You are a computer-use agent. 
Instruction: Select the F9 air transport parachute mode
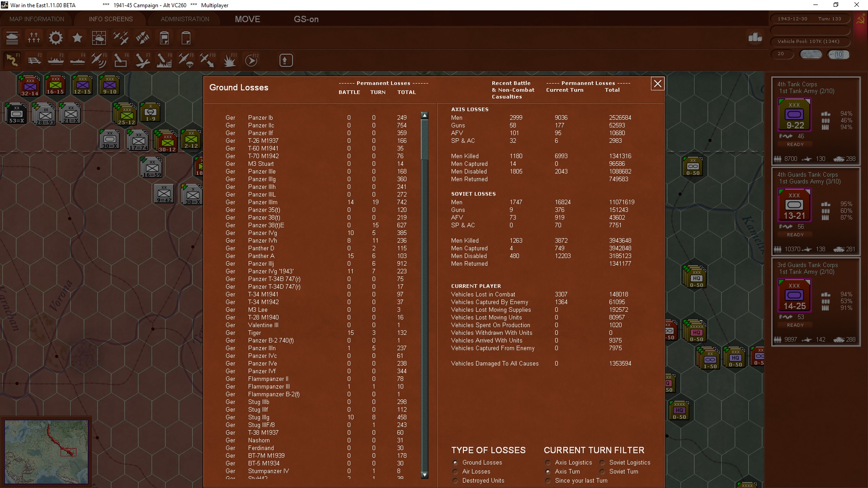pyautogui.click(x=186, y=60)
